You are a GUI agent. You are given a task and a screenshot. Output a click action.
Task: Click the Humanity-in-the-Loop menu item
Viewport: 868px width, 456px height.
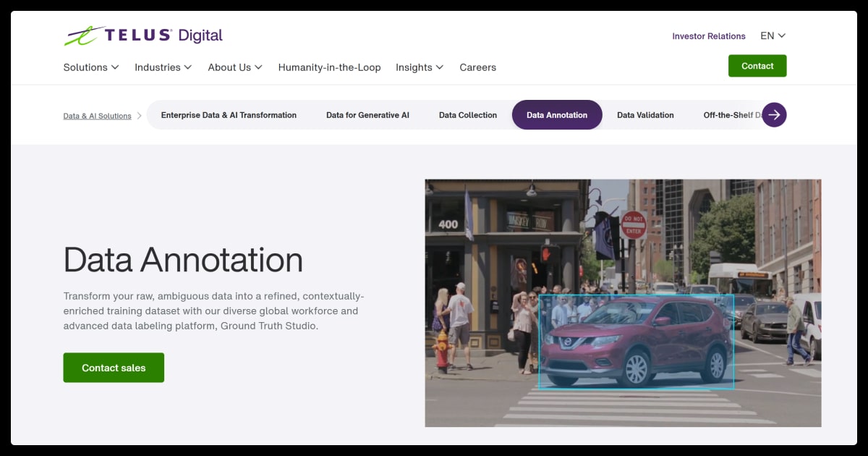[329, 67]
